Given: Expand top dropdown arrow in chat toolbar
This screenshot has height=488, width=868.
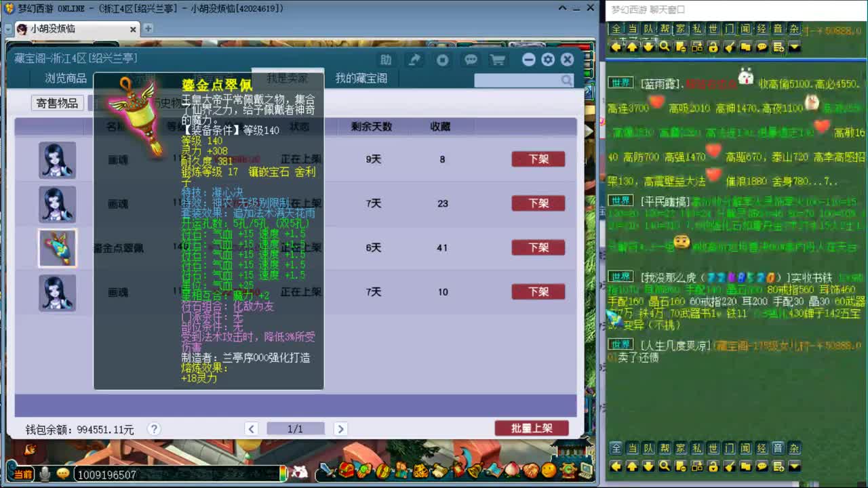Looking at the screenshot, I should [795, 47].
